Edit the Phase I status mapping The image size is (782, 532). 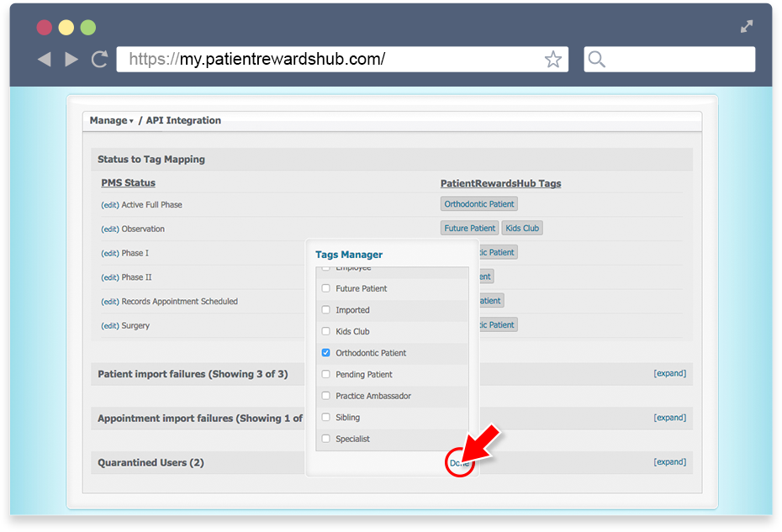tap(110, 253)
